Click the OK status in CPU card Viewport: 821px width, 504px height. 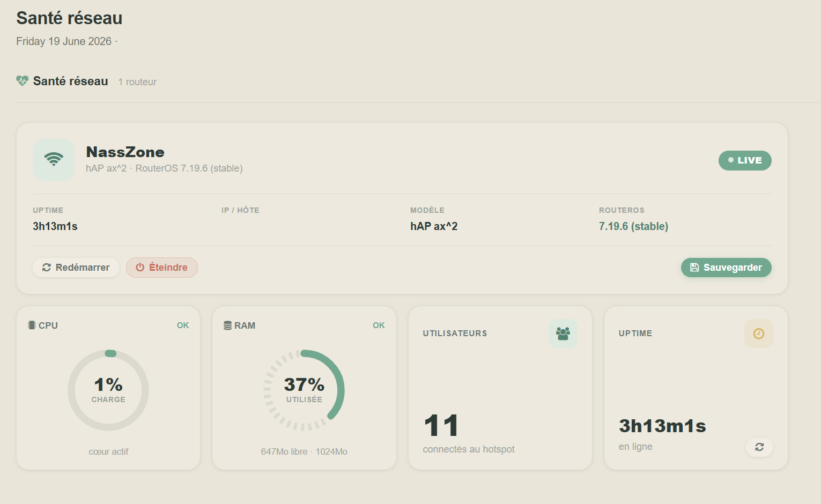click(x=183, y=325)
